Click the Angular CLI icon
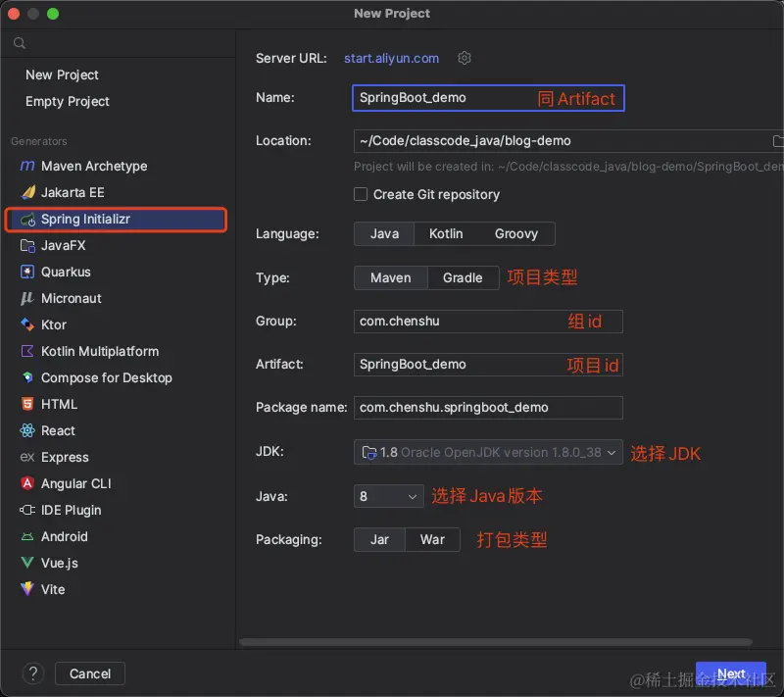The width and height of the screenshot is (784, 697). (27, 483)
